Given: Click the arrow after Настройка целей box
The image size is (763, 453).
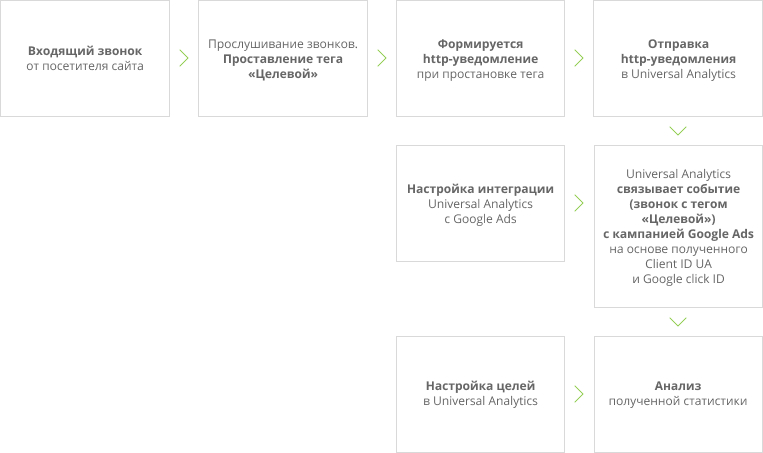Looking at the screenshot, I should [x=579, y=394].
